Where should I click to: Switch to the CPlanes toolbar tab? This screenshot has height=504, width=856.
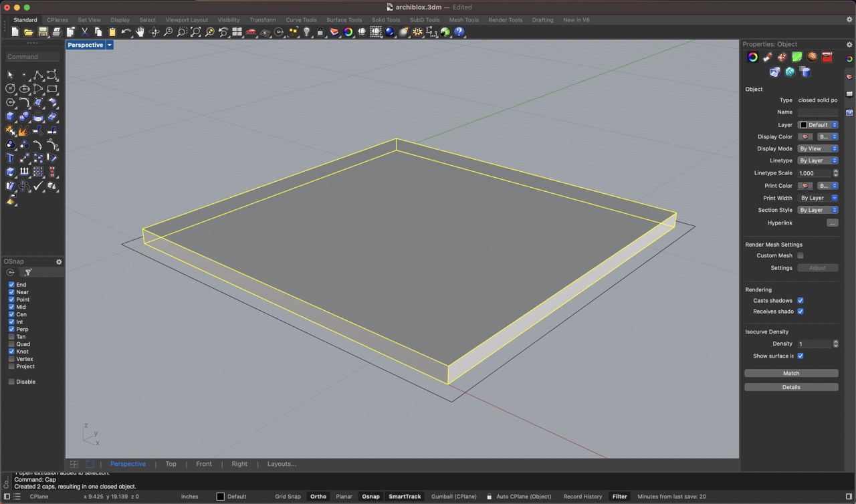pos(58,20)
